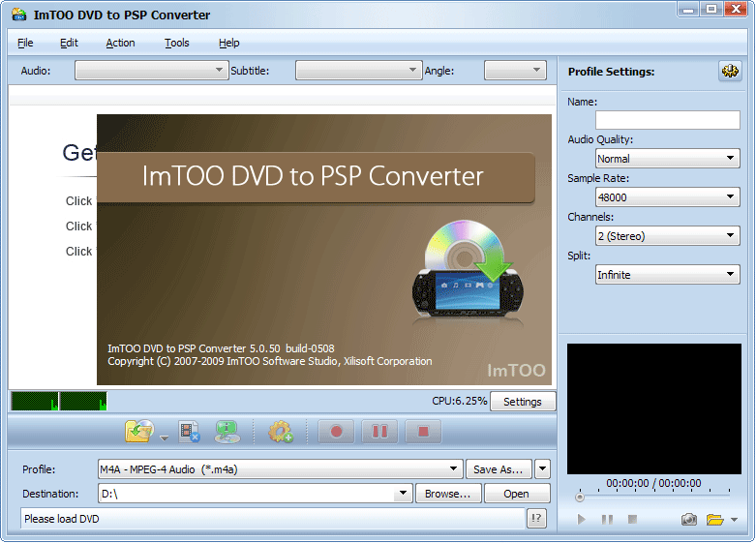Click the !? help icon in status bar
The height and width of the screenshot is (543, 756).
[x=536, y=519]
